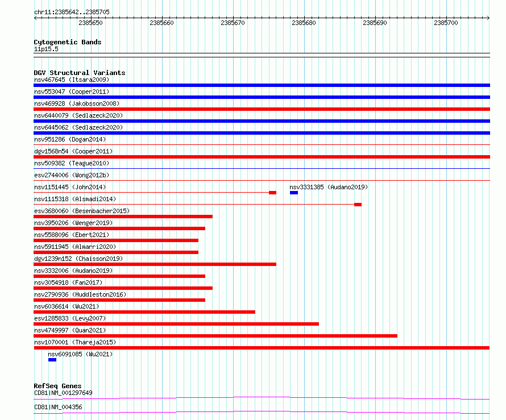Click ruler position 2385690
This screenshot has height=420, width=506.
click(375, 23)
